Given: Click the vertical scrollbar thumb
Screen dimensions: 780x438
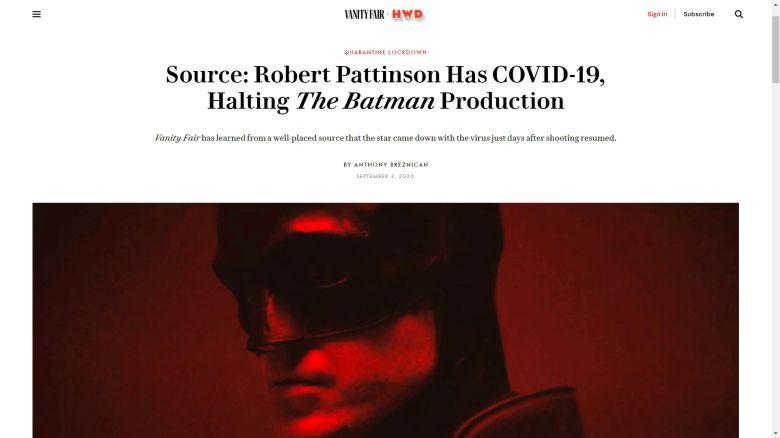Looking at the screenshot, I should (776, 49).
